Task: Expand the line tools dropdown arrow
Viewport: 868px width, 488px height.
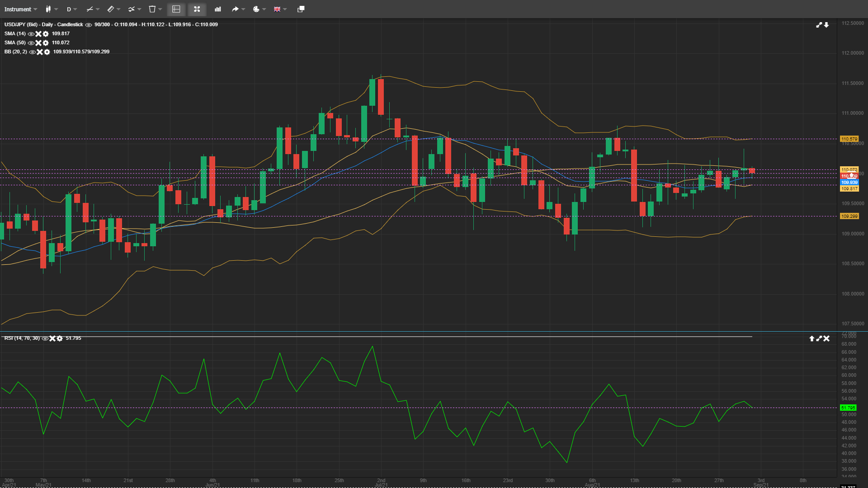Action: 98,9
